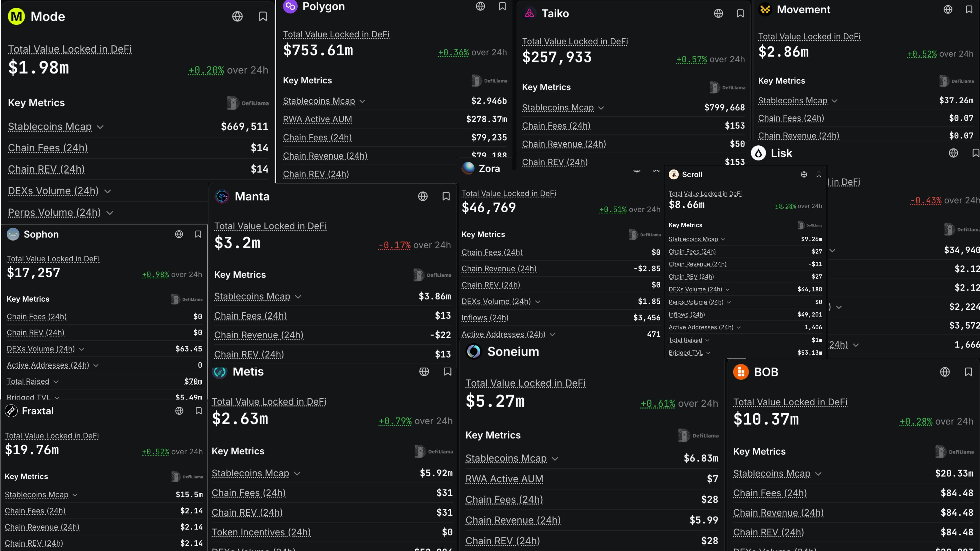Click the $753.61m TVL value on Polygon
Viewport: 980px width, 551px height.
tap(318, 50)
